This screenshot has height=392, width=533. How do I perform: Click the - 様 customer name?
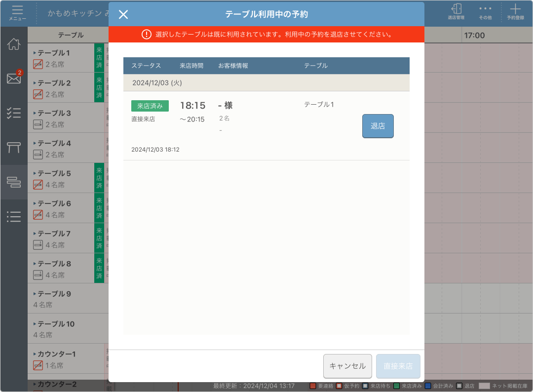click(226, 106)
